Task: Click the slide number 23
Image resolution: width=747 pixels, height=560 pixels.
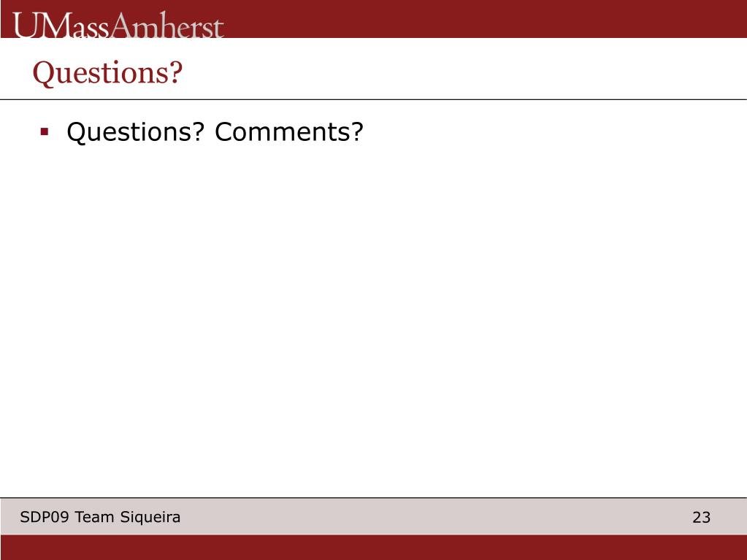Action: point(701,517)
